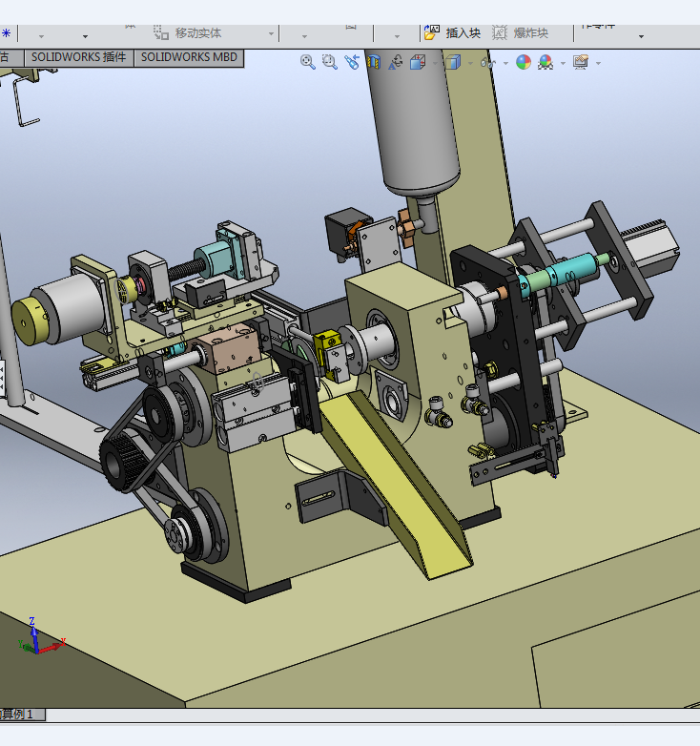The width and height of the screenshot is (700, 746).
Task: Click the 爆炸块 button
Action: tap(521, 32)
